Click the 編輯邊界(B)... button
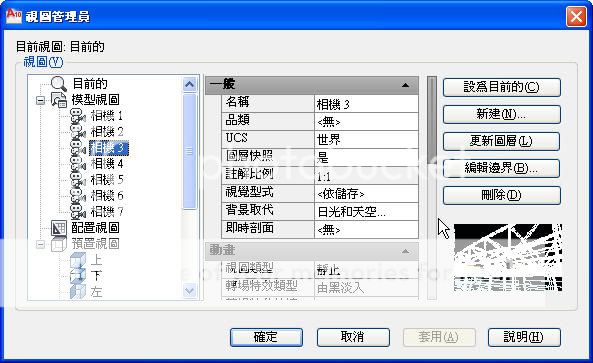Screen dimensions: 593x363 pyautogui.click(x=501, y=168)
